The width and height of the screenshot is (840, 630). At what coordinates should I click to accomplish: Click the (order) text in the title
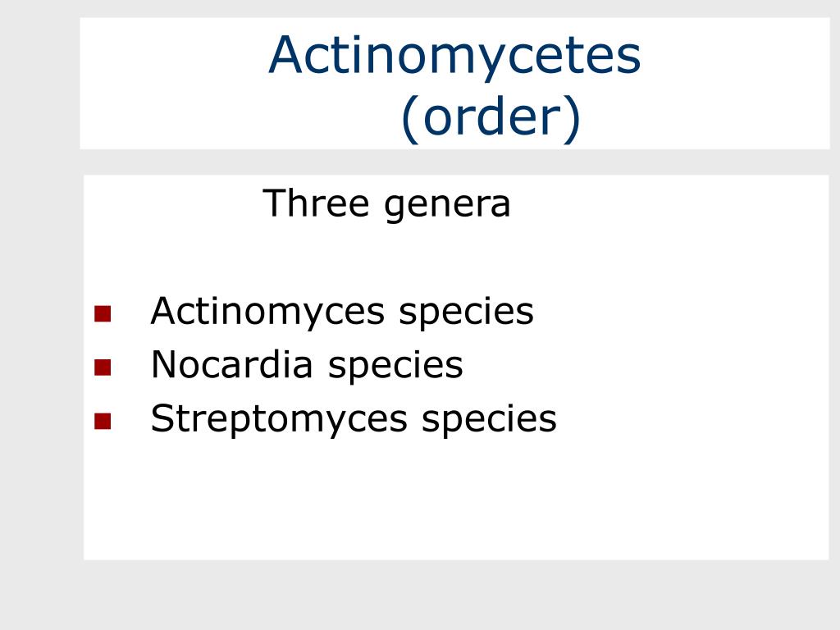491,118
